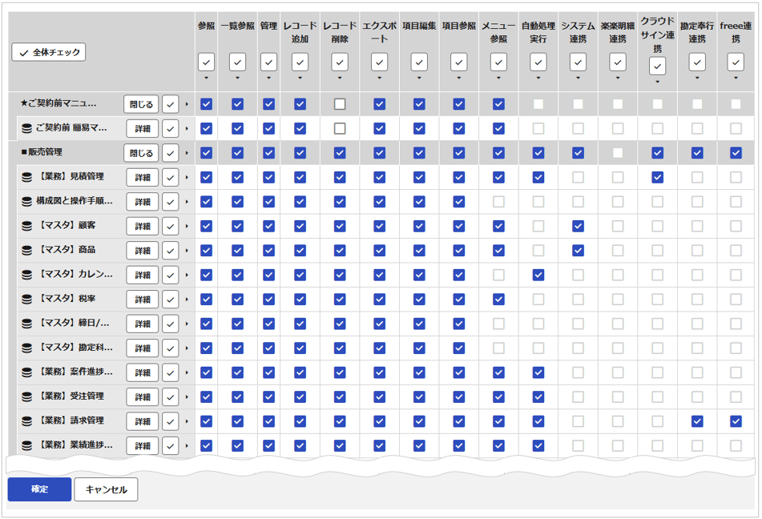Click database icon for 【マスタ】顧客 row
This screenshot has height=519, width=762.
pyautogui.click(x=27, y=226)
